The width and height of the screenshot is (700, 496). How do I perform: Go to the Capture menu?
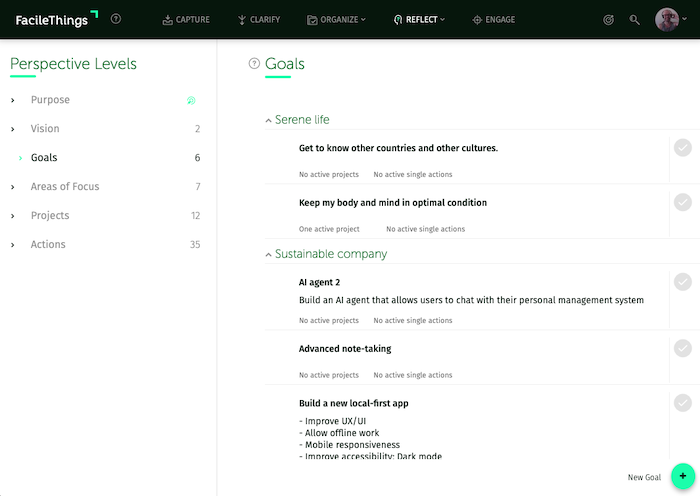coord(192,20)
